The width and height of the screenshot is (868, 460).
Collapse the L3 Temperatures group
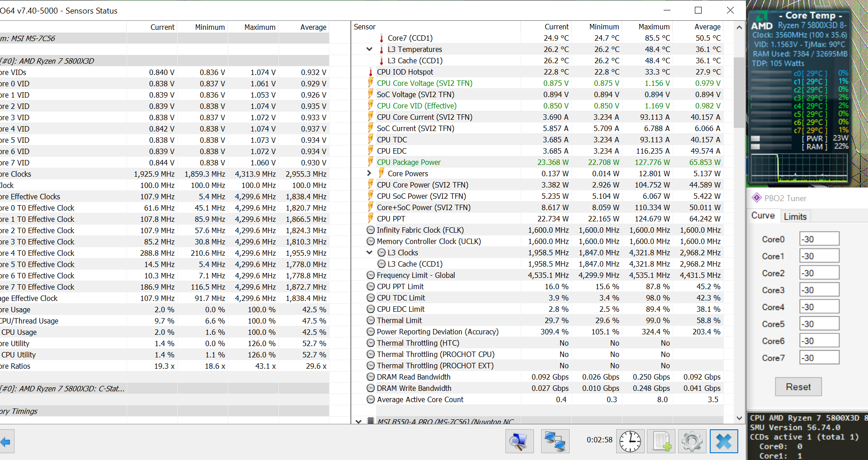[369, 49]
